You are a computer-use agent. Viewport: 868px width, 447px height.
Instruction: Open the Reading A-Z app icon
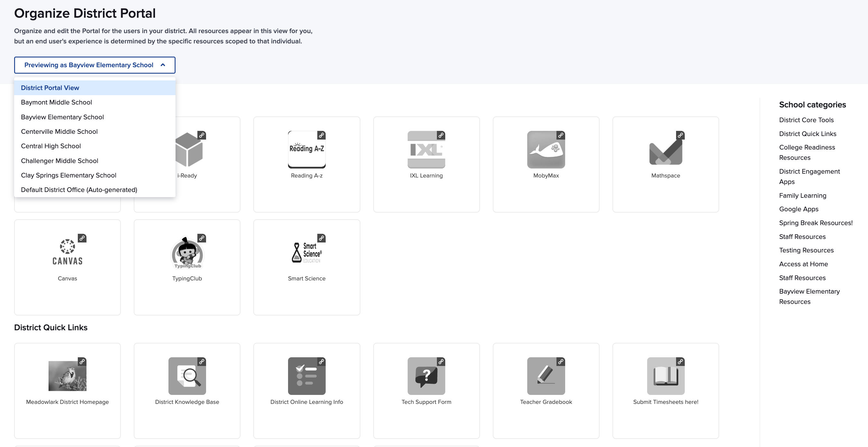pos(306,149)
